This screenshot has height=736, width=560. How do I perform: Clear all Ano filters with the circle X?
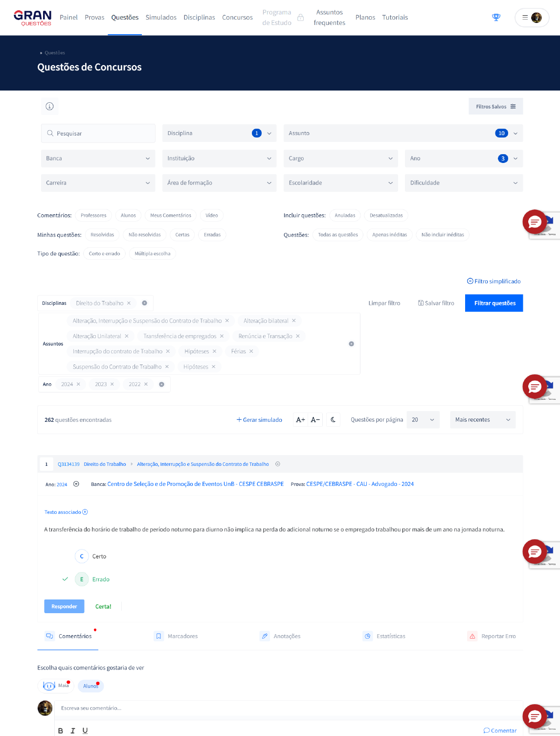pyautogui.click(x=161, y=385)
